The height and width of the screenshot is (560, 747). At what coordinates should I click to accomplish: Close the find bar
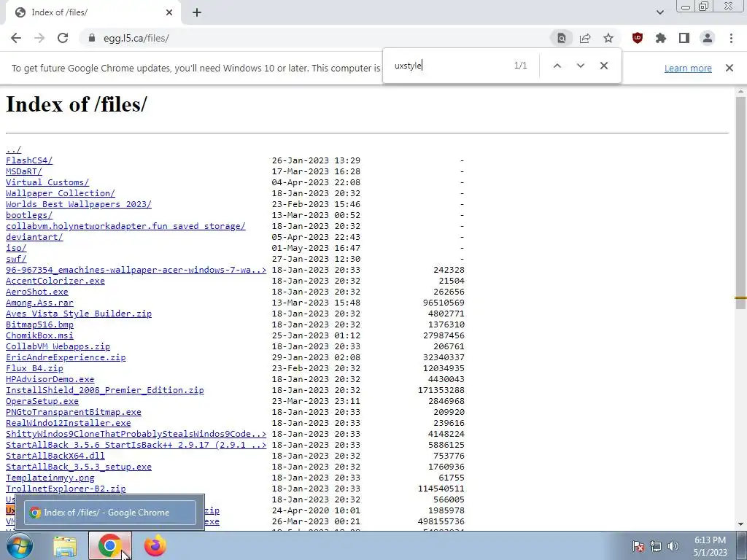click(x=603, y=66)
